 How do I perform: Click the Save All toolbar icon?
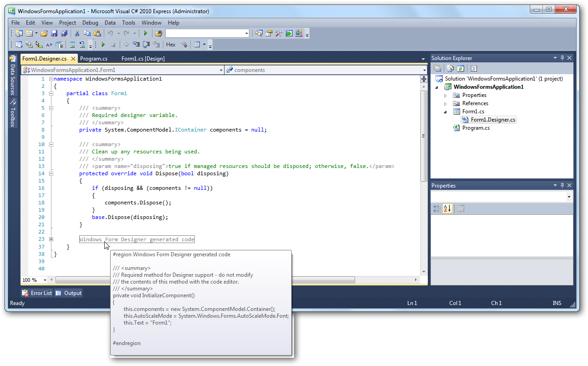tap(63, 33)
